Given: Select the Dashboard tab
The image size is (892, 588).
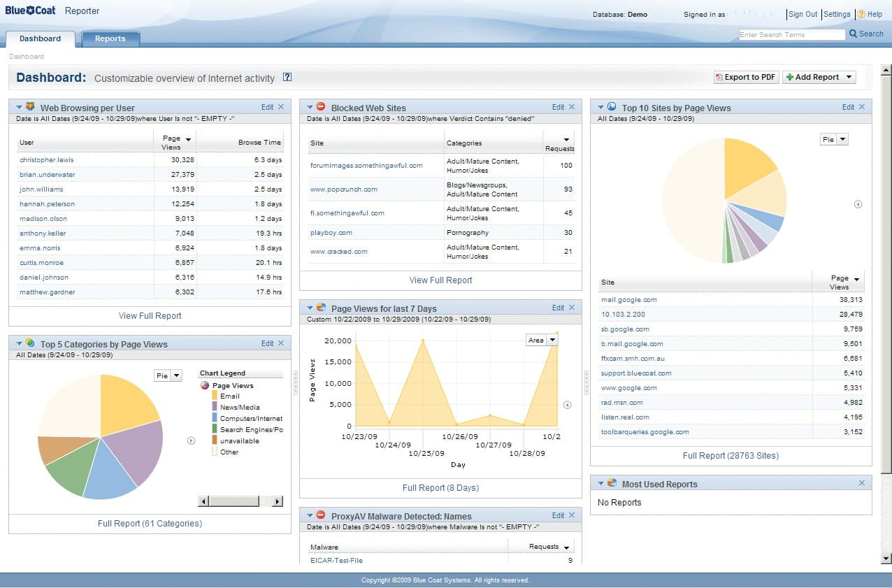Looking at the screenshot, I should (x=40, y=39).
